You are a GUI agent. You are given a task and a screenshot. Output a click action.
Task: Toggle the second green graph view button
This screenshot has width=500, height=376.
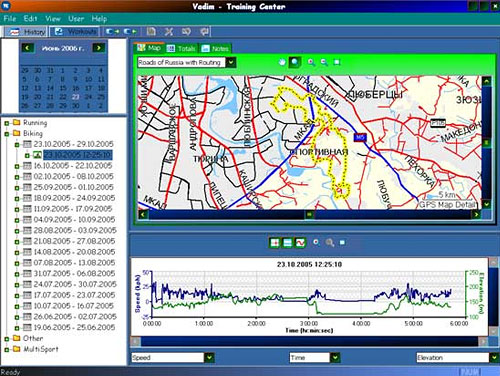287,242
